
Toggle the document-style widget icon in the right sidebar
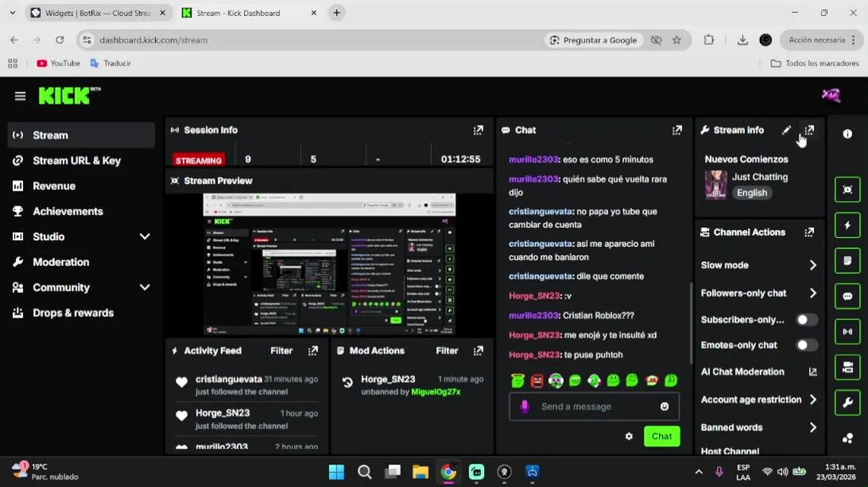pyautogui.click(x=847, y=260)
